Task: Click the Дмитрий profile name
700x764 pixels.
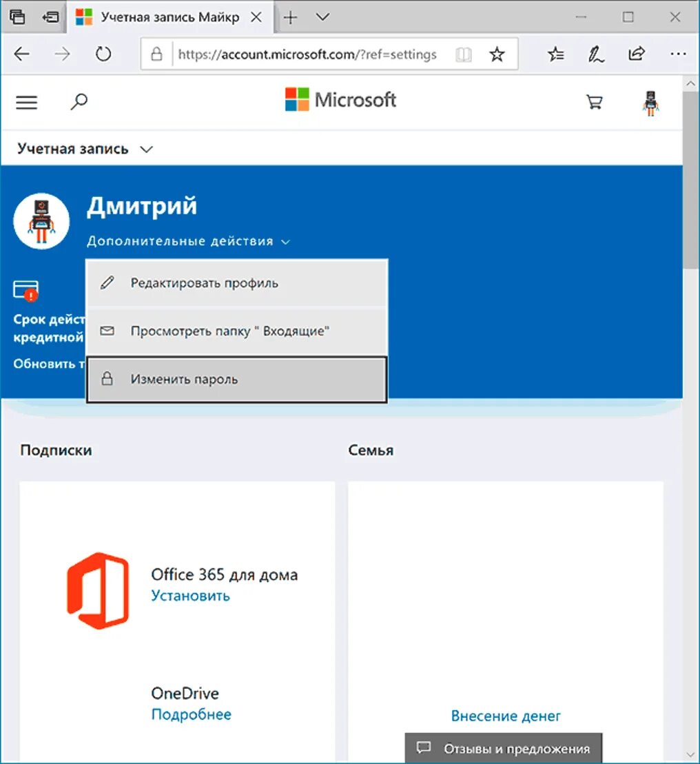Action: pyautogui.click(x=142, y=205)
